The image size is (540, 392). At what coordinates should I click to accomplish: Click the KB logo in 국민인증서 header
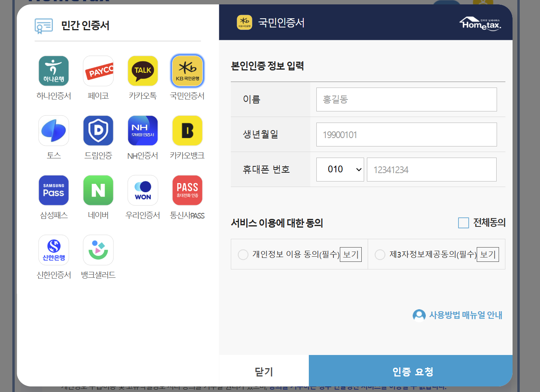(x=244, y=23)
